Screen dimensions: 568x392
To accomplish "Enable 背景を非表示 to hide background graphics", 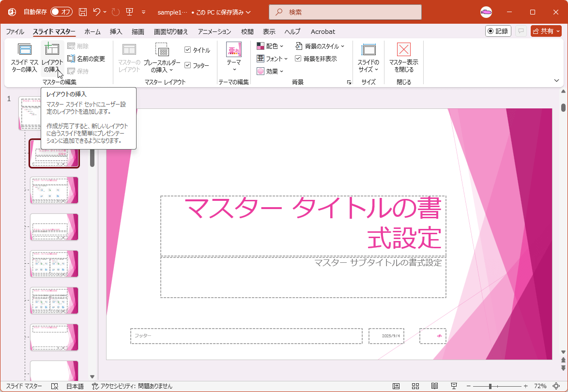I will click(299, 58).
